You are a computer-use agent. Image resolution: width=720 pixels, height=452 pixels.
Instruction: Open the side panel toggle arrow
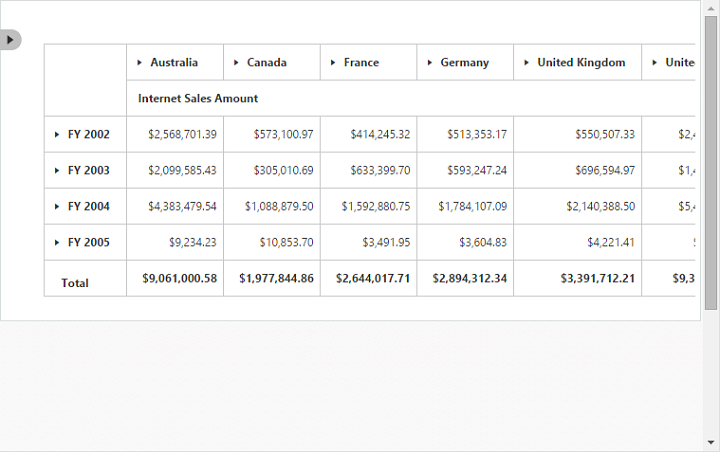tap(10, 40)
